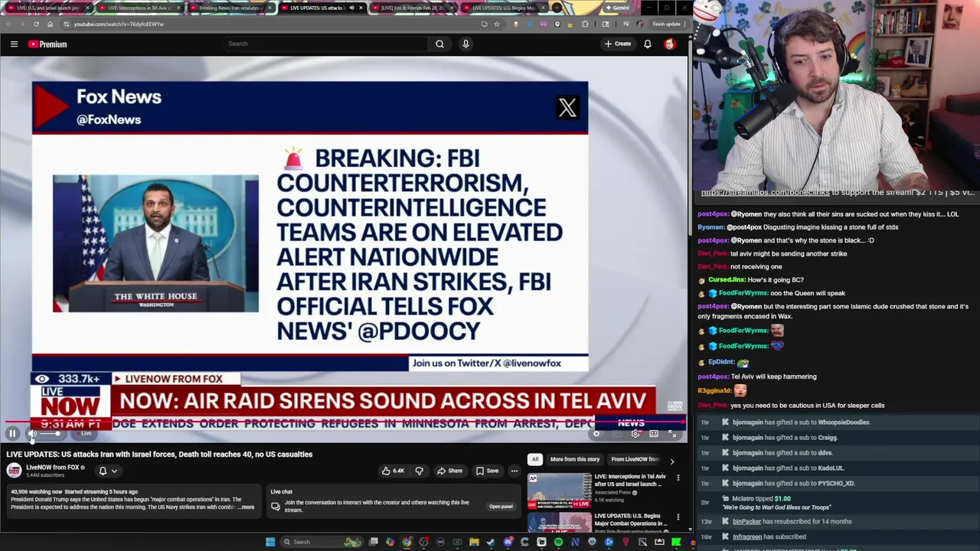
Task: Select More from this story chip
Action: tap(575, 459)
